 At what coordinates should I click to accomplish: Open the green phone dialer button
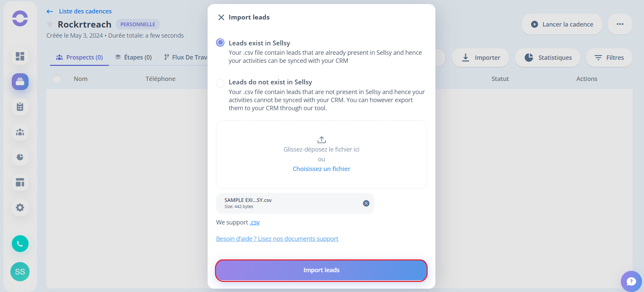click(20, 244)
